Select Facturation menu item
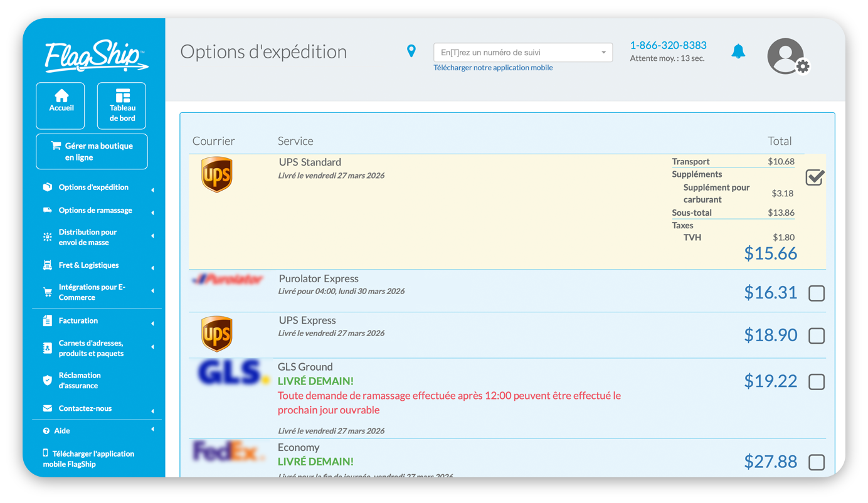Viewport: 868px width, 503px height. 78,320
